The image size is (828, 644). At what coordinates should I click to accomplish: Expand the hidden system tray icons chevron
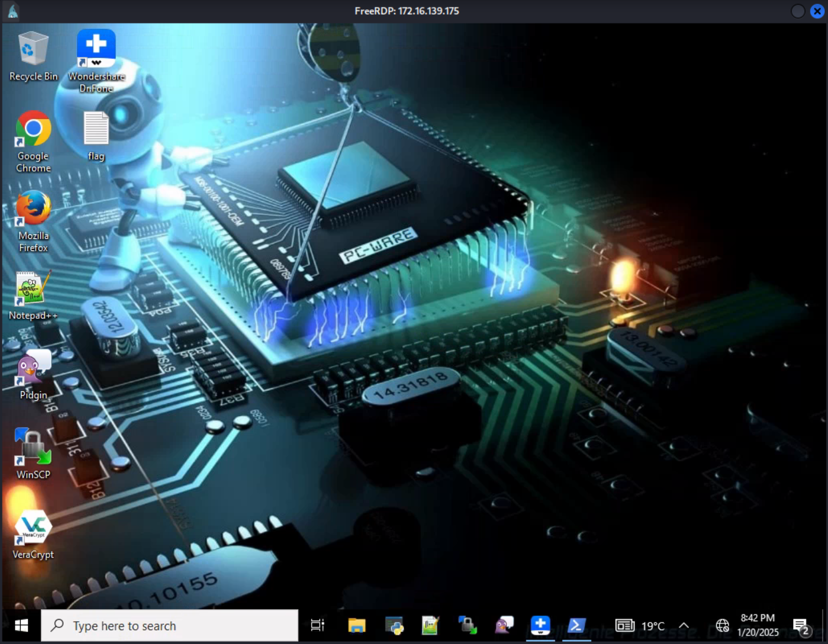(x=684, y=625)
